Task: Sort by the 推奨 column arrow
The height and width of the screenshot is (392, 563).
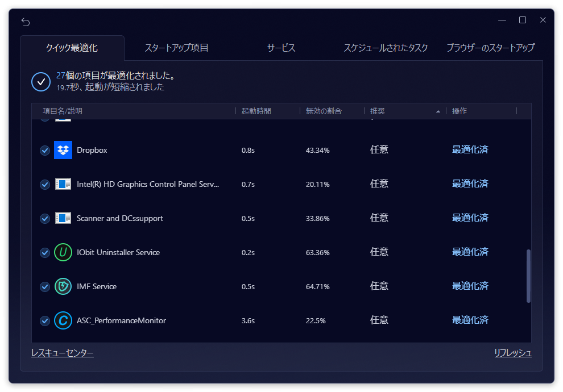Action: pyautogui.click(x=438, y=111)
